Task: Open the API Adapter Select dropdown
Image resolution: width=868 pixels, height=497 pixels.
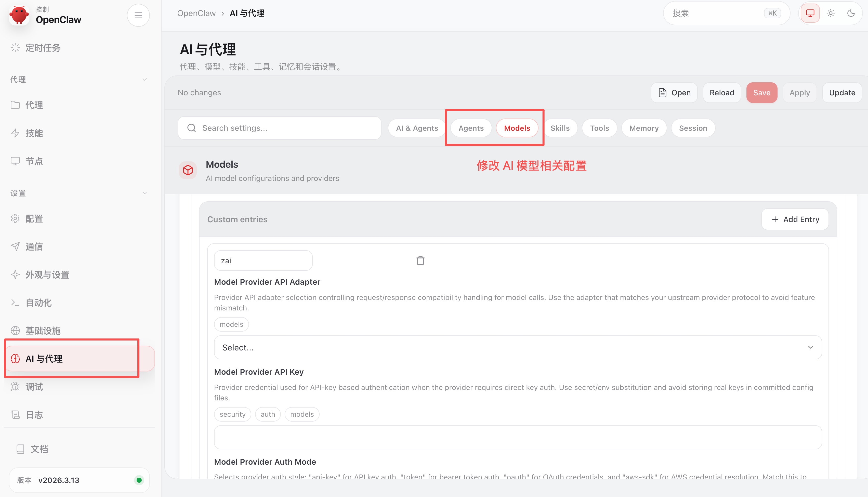Action: click(518, 347)
